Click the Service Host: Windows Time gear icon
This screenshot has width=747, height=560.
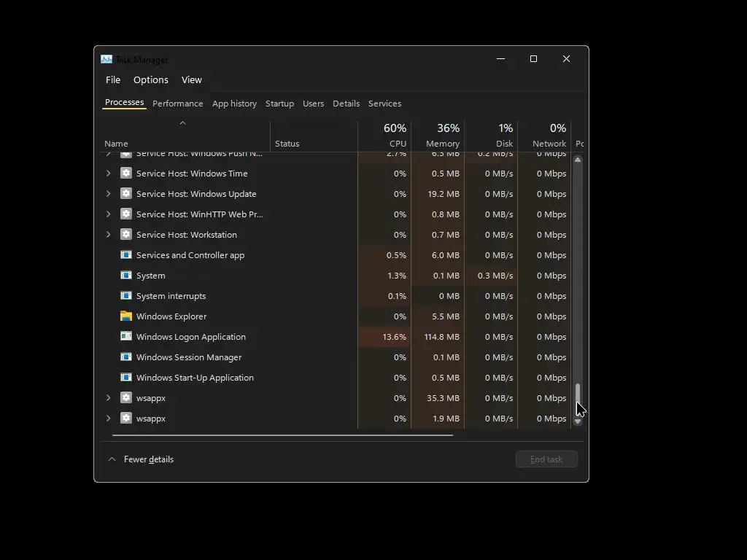(x=125, y=173)
